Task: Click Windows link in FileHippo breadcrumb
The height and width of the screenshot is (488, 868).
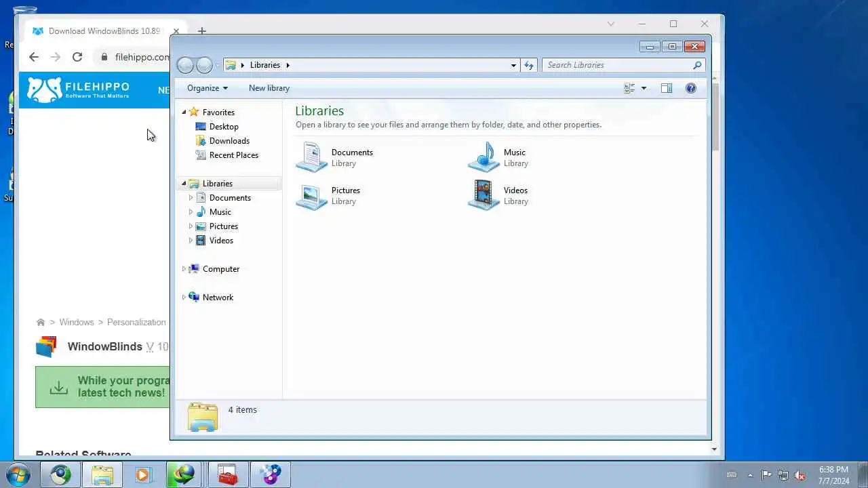Action: coord(77,323)
